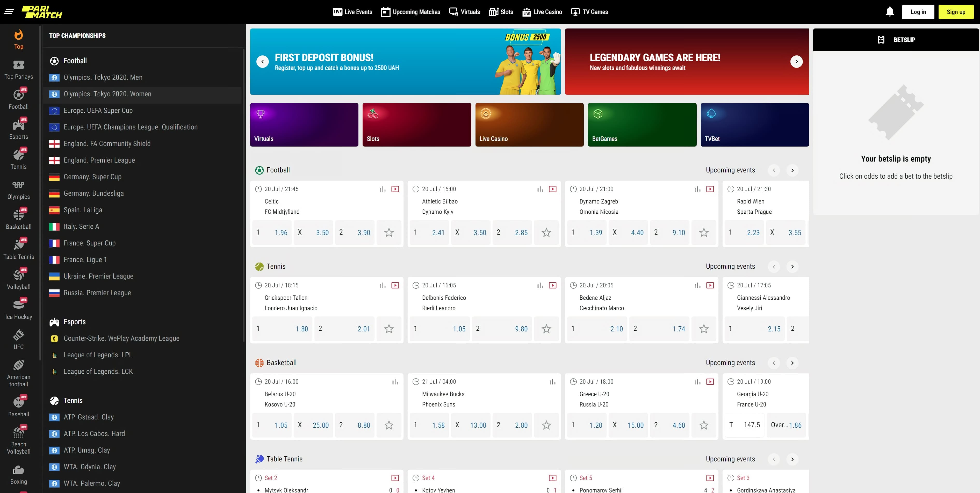Expand Football upcoming events next arrow
Screen dimensions: 980x493
[793, 170]
